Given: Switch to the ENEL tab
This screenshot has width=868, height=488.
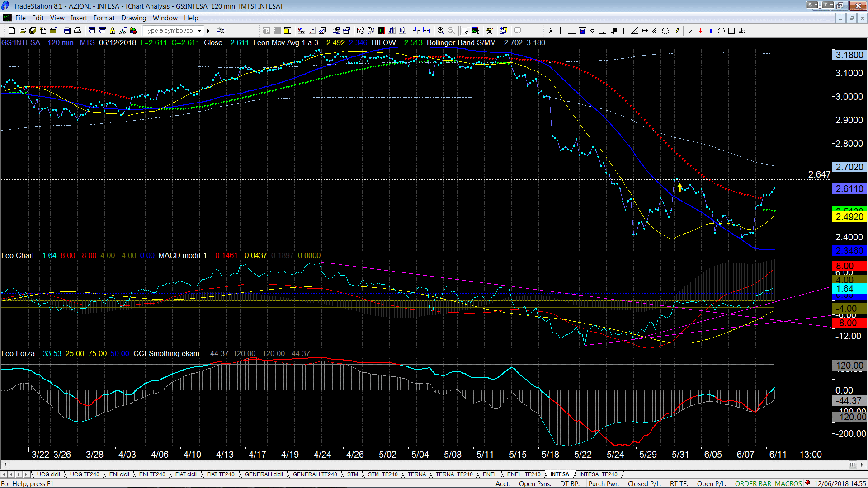Looking at the screenshot, I should [490, 474].
